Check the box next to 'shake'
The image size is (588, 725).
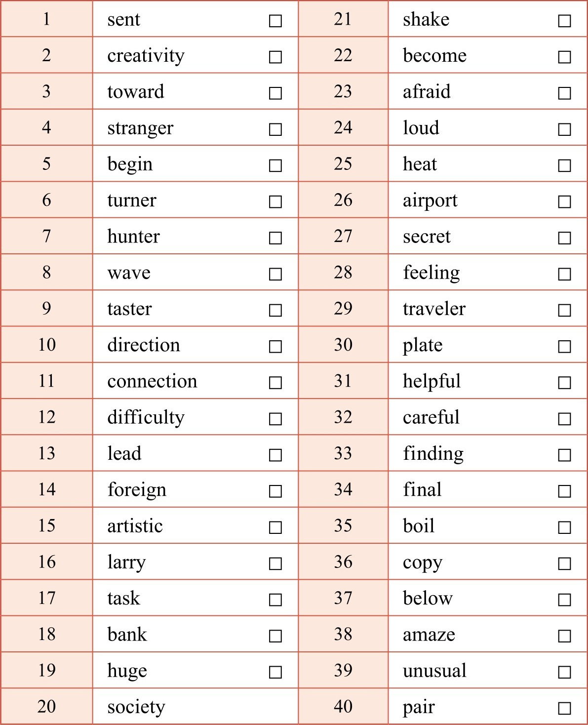point(564,21)
